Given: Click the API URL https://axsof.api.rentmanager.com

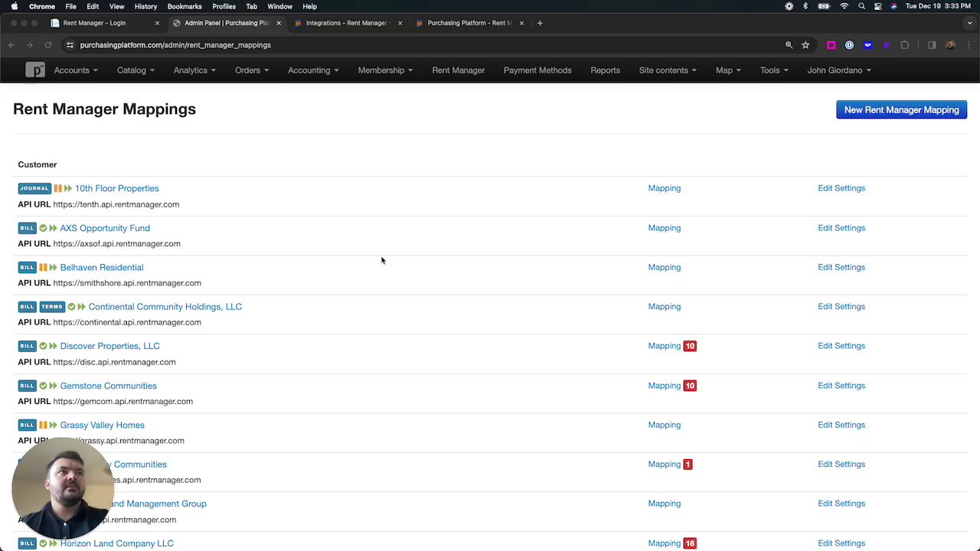Looking at the screenshot, I should 117,244.
